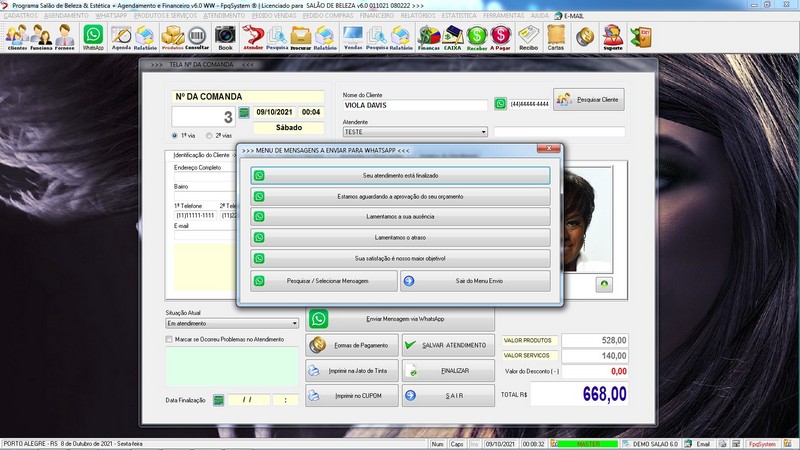This screenshot has height=450, width=800.
Task: Click the Valor do Desconto field
Action: coord(595,371)
